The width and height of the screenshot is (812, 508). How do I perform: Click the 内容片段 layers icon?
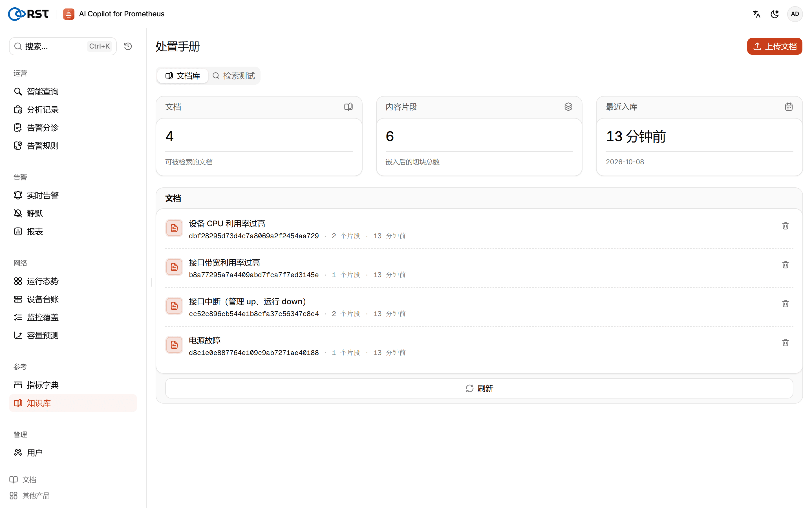(568, 107)
